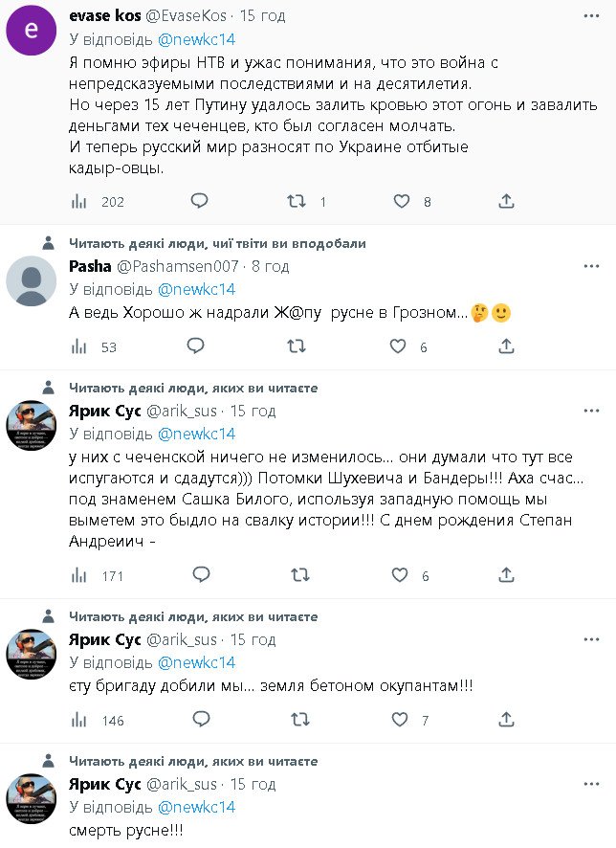The height and width of the screenshot is (848, 616).
Task: Reply to the evase kos tweet
Action: [x=199, y=201]
